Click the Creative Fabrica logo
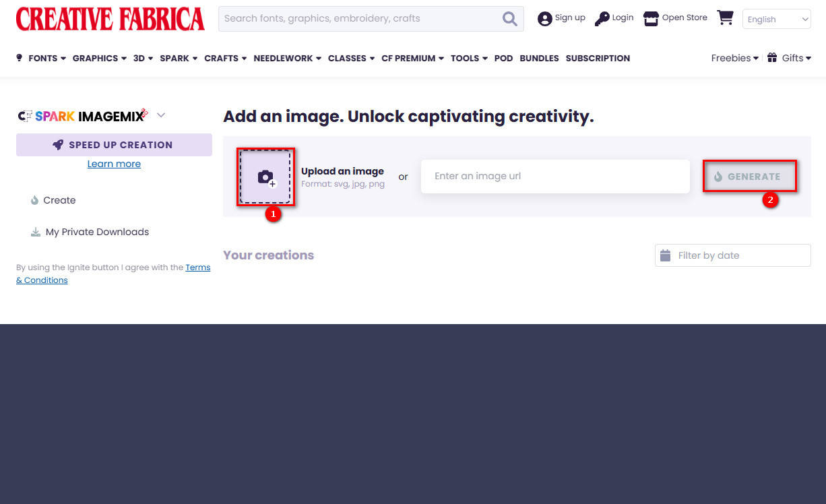The width and height of the screenshot is (826, 504). click(x=110, y=19)
